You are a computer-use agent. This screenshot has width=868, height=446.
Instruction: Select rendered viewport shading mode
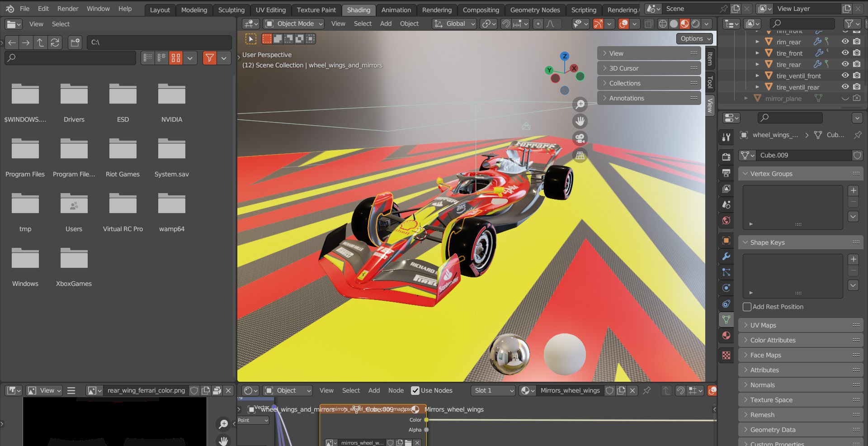tap(696, 24)
